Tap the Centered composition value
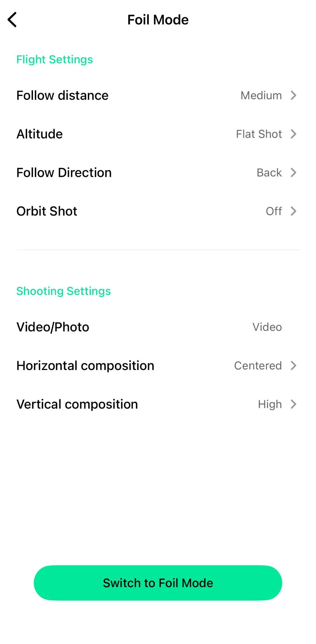This screenshot has width=316, height=644. [x=258, y=366]
